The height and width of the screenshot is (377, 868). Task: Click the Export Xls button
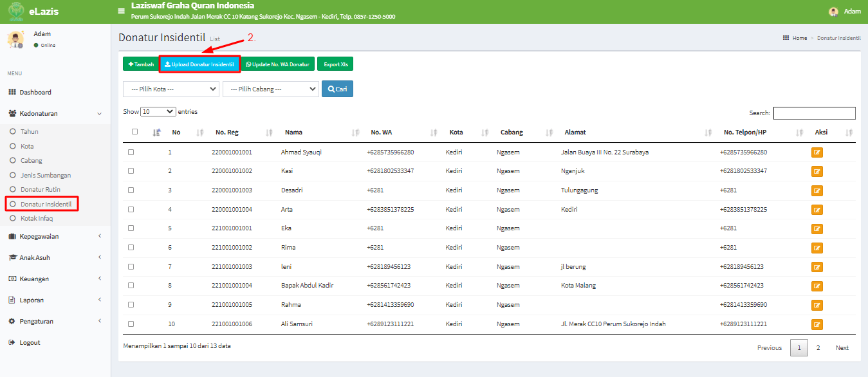click(x=335, y=64)
